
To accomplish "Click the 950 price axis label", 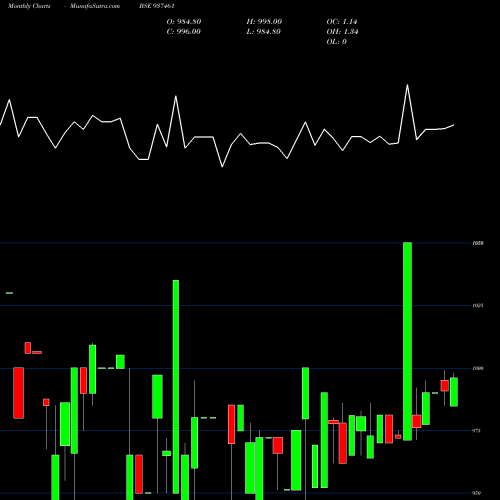I will pyautogui.click(x=476, y=493).
